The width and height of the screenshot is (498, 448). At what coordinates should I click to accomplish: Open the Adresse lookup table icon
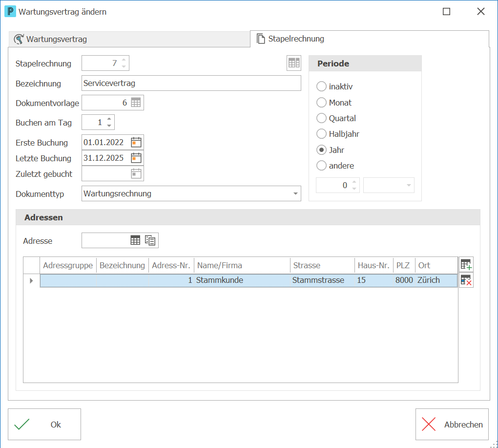[135, 240]
